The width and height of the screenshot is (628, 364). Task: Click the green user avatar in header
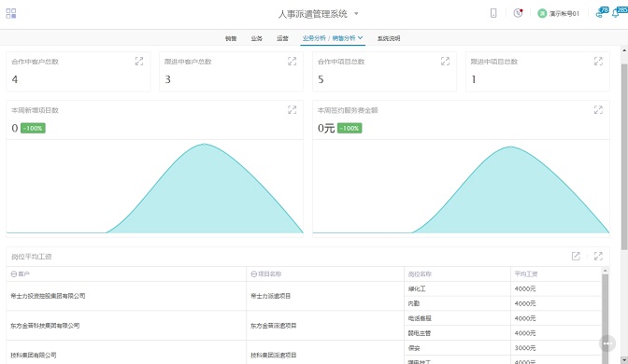click(x=542, y=14)
